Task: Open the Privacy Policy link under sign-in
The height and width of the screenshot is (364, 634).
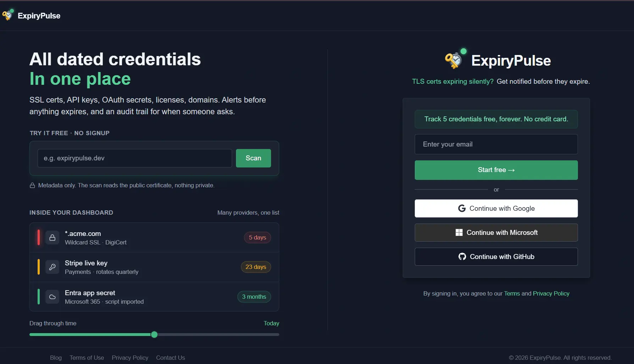Action: point(551,293)
